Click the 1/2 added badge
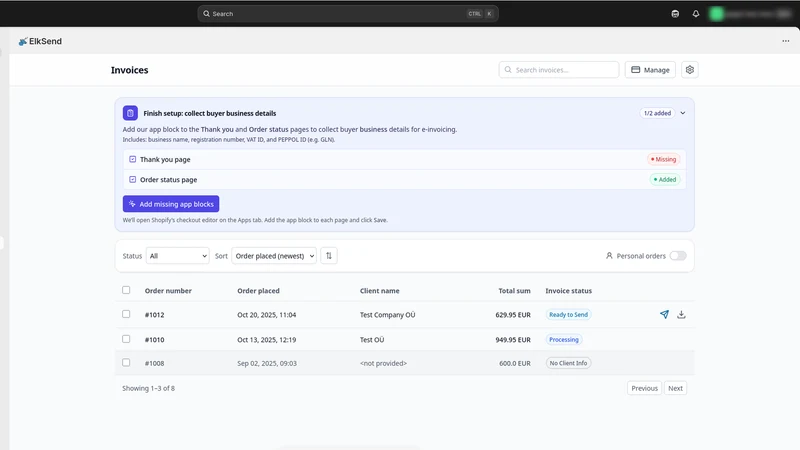Viewport: 800px width, 450px height. [x=657, y=113]
